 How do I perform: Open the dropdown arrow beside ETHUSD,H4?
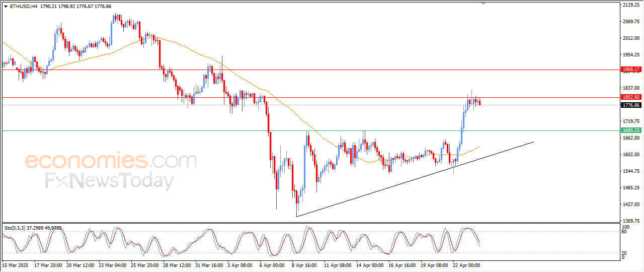6,7
